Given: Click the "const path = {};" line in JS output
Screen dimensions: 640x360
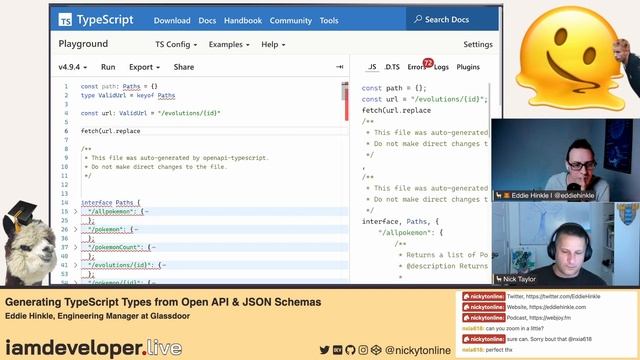Looking at the screenshot, I should coord(394,88).
